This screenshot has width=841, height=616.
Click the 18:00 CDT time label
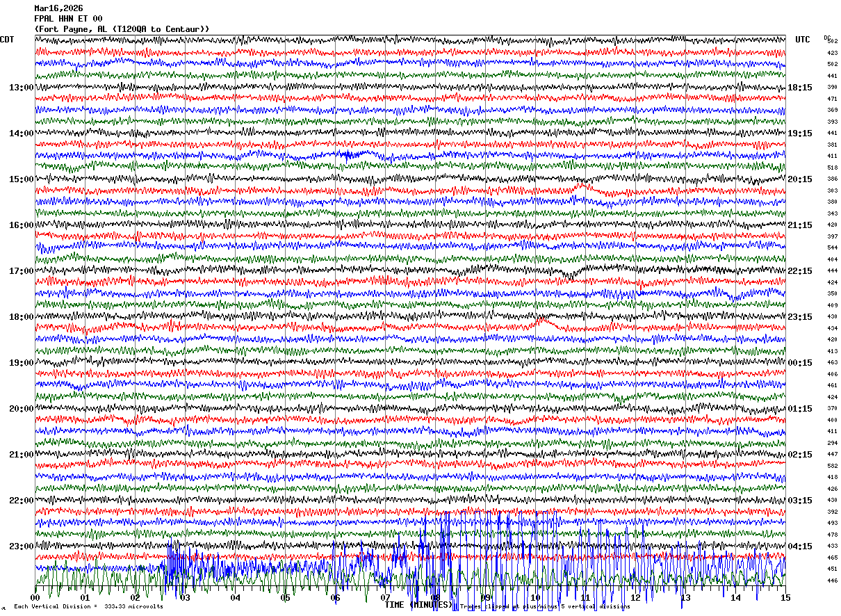tap(21, 317)
